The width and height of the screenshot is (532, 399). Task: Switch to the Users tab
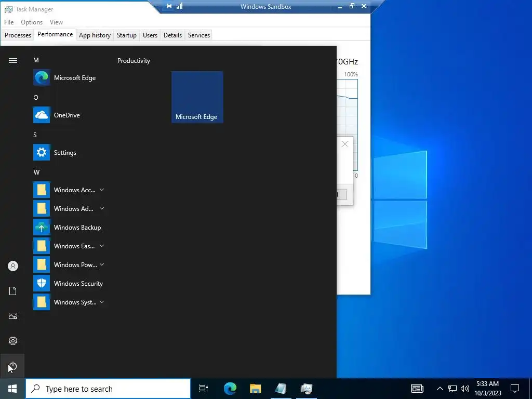point(150,35)
